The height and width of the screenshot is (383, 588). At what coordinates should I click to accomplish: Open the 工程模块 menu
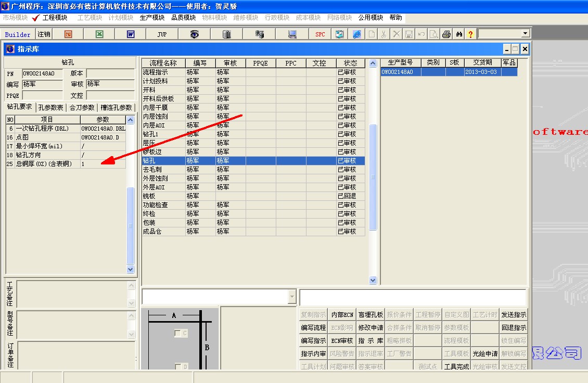click(55, 18)
